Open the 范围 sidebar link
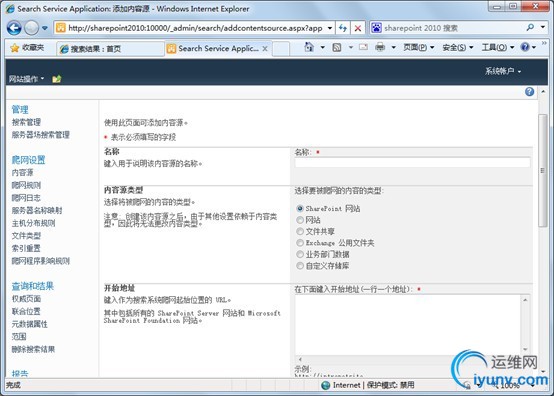This screenshot has width=554, height=396. [x=19, y=337]
